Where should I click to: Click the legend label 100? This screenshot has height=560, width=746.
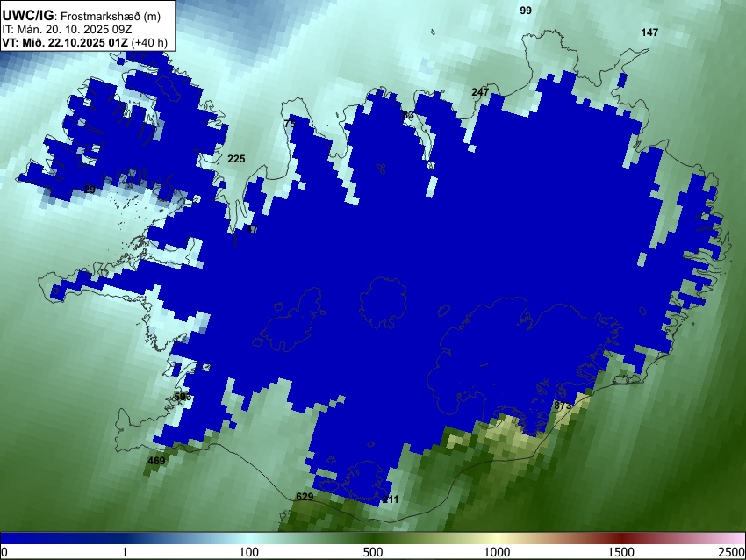click(x=249, y=552)
